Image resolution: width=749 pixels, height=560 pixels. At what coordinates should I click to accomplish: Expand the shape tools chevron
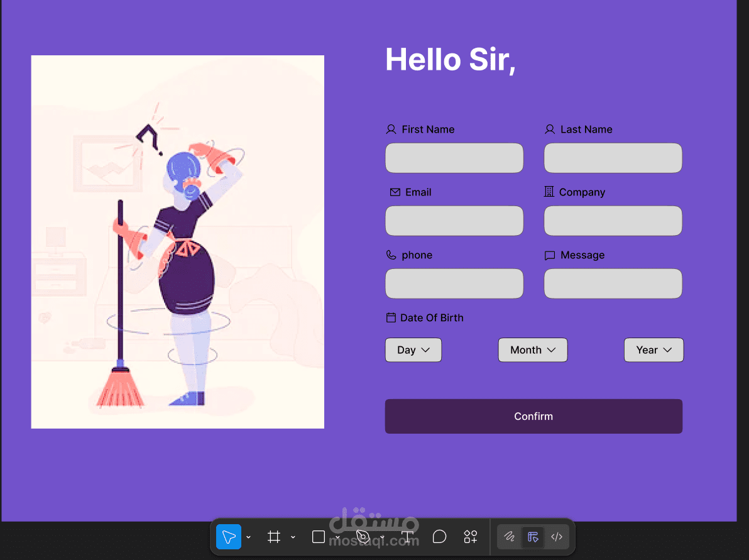click(x=337, y=537)
